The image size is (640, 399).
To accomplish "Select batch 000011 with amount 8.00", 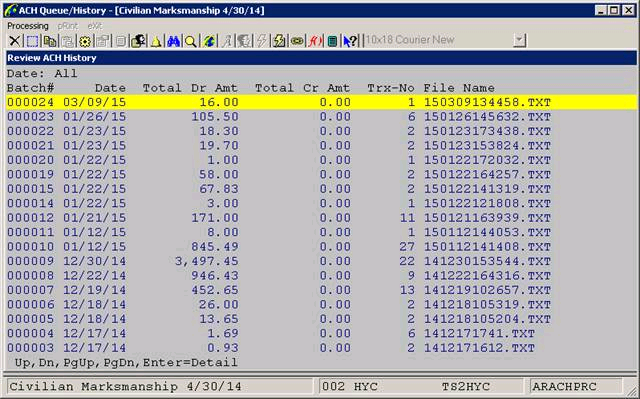I will tap(321, 232).
